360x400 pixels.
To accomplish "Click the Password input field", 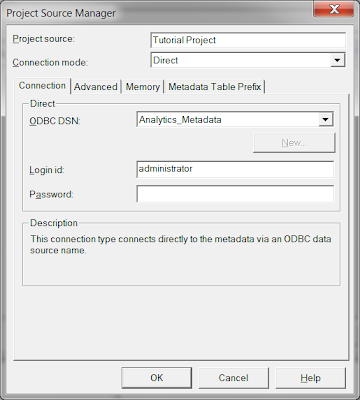I will click(235, 194).
